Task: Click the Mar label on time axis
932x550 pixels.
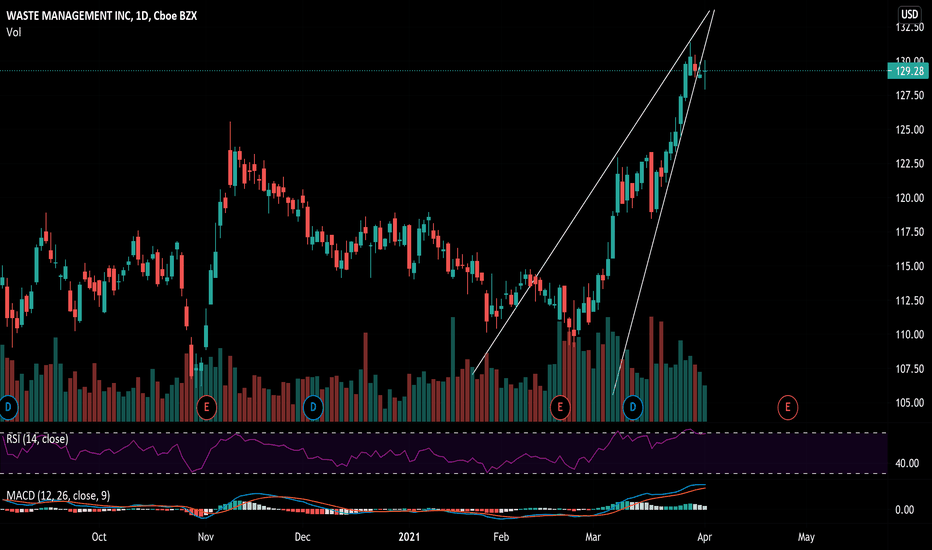Action: (x=593, y=537)
